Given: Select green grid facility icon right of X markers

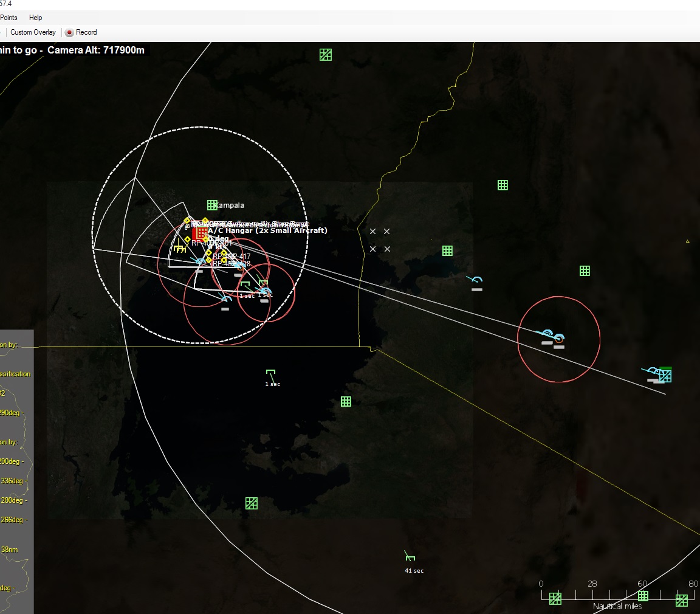Looking at the screenshot, I should coord(447,250).
